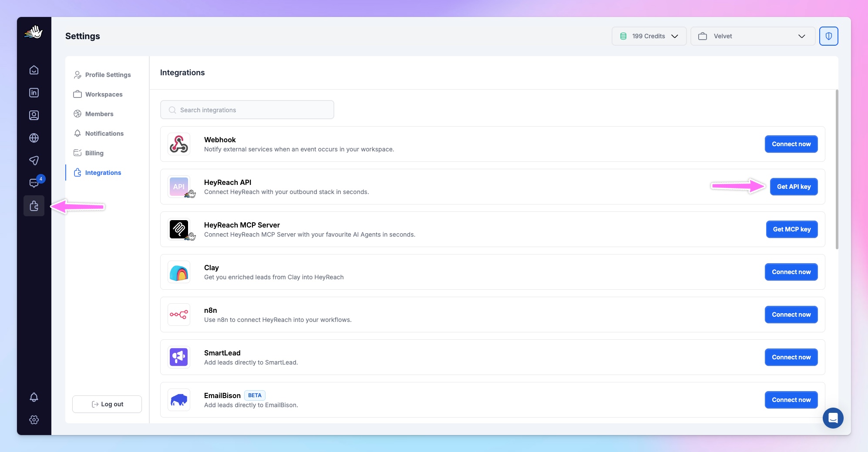Open Members settings section

(94, 114)
